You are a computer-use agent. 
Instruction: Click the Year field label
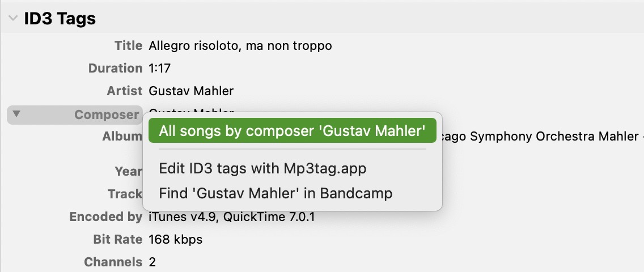tap(128, 171)
